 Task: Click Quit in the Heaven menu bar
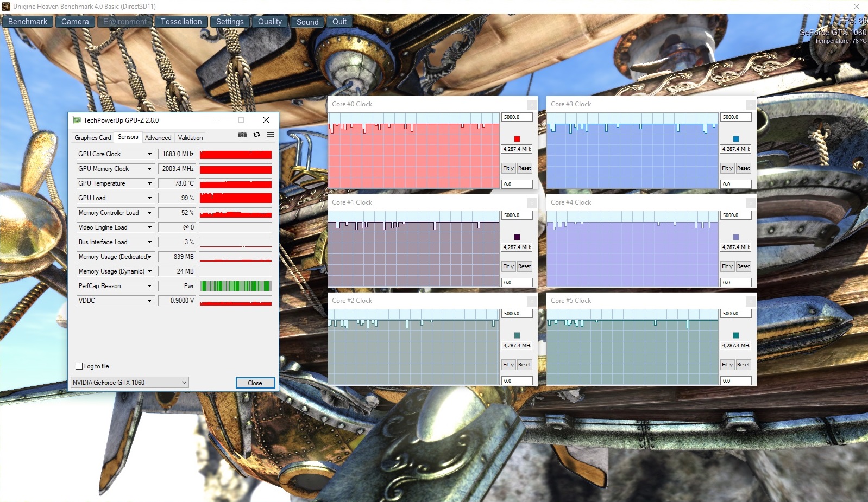(339, 22)
